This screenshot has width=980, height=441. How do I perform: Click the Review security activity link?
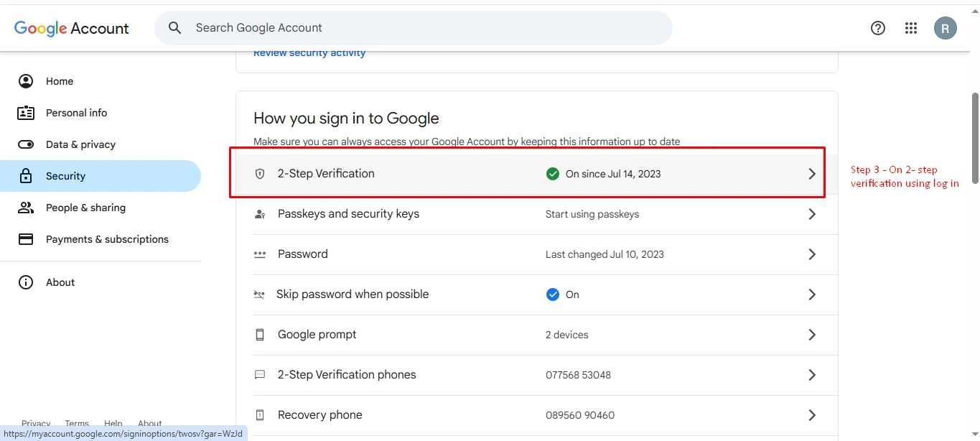(309, 54)
